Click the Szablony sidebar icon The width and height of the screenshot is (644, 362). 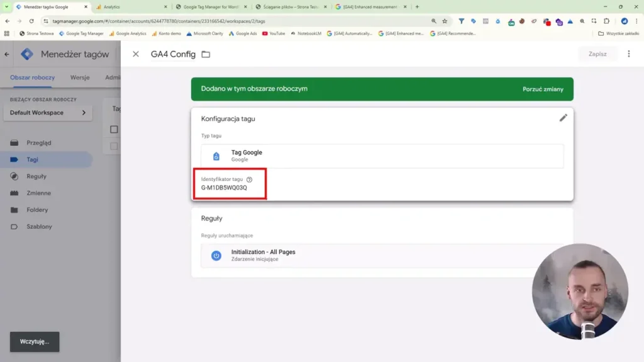point(14,226)
